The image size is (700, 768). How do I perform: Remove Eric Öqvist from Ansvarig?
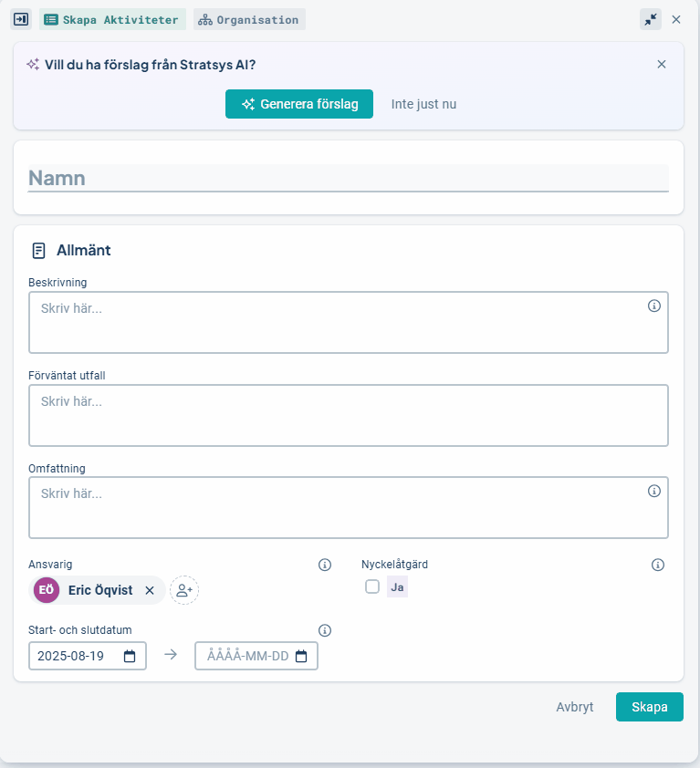150,590
